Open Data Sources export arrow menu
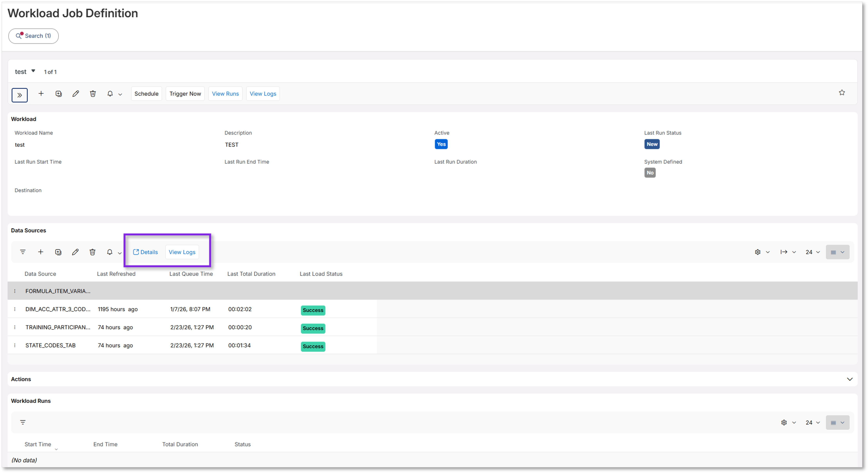Image resolution: width=868 pixels, height=473 pixels. coord(788,252)
